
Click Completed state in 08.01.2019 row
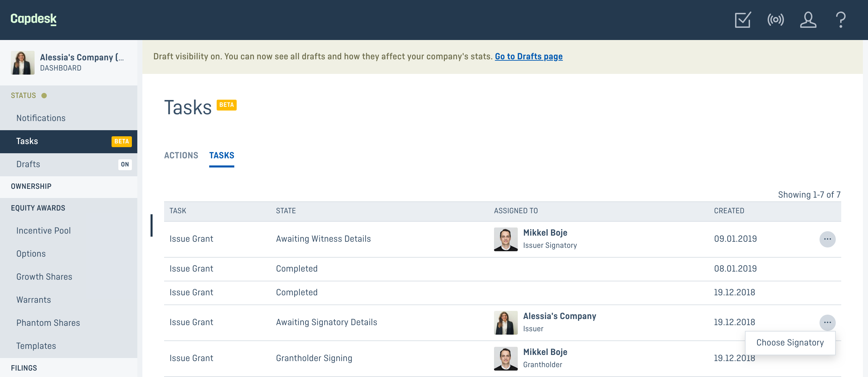(297, 269)
